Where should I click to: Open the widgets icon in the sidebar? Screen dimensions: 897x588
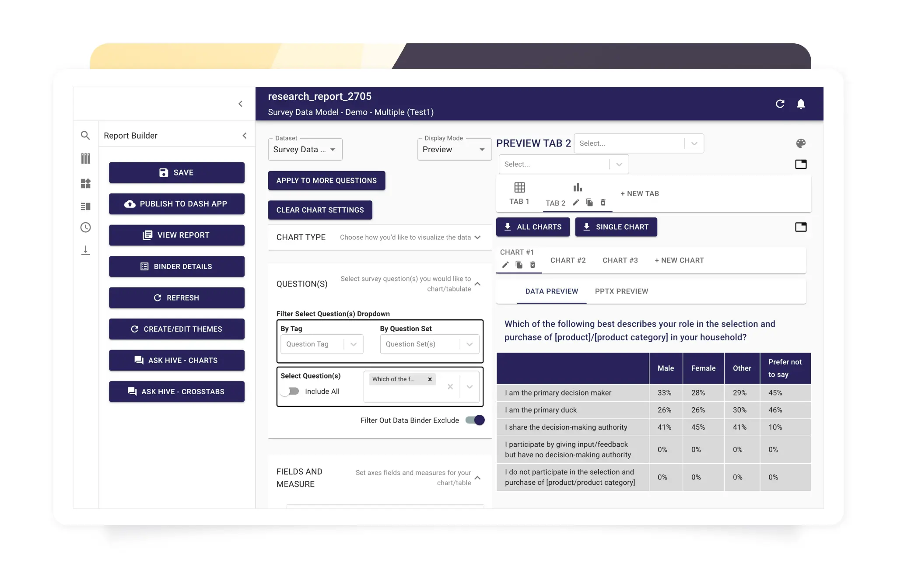pyautogui.click(x=85, y=183)
